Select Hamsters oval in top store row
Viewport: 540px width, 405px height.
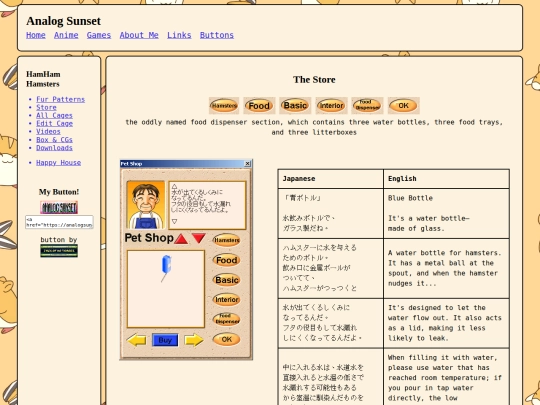click(224, 105)
